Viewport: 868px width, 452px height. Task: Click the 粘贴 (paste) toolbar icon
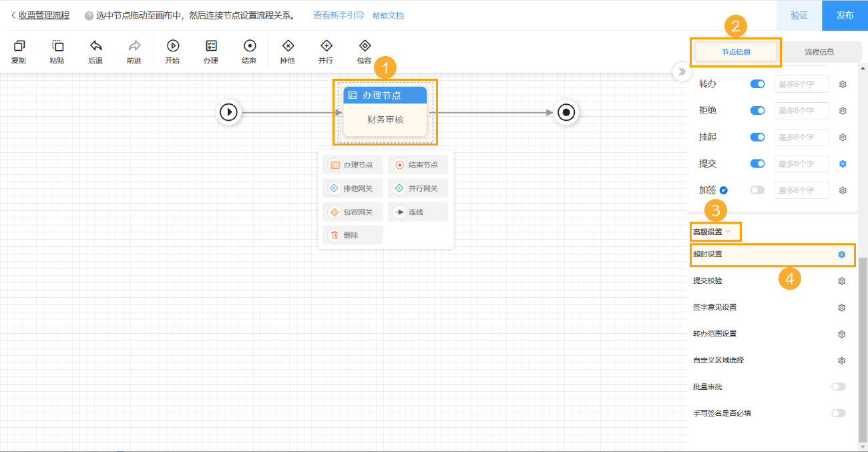(x=57, y=46)
